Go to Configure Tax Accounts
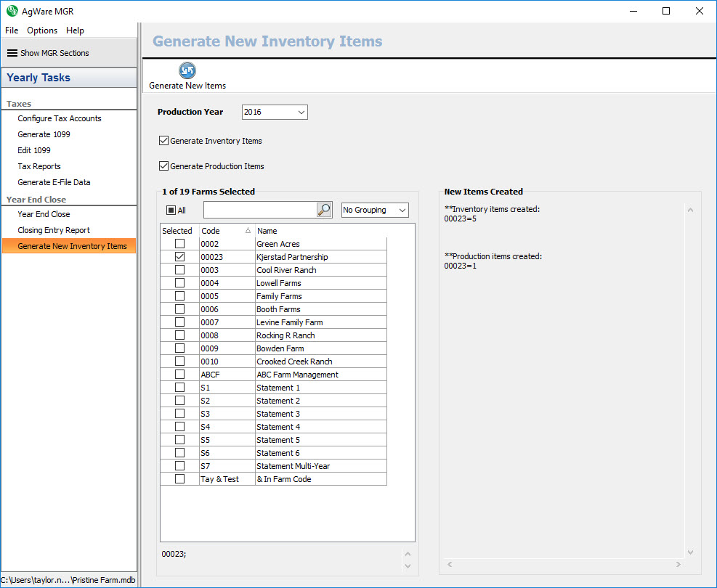This screenshot has width=717, height=588. 60,118
